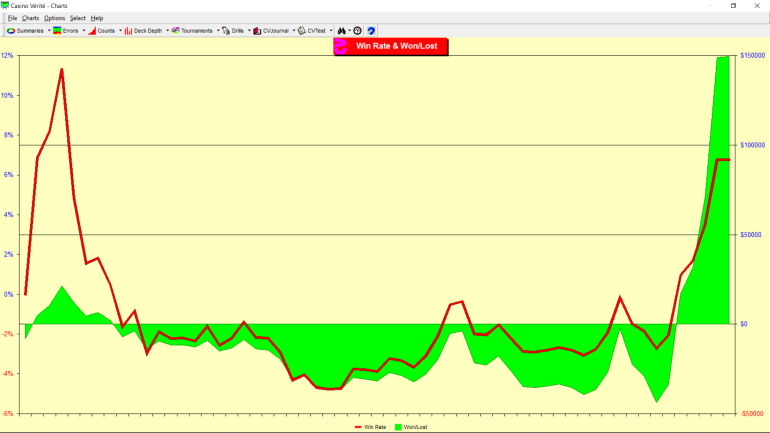
Task: Open help with the blue question-mark icon
Action: click(371, 31)
